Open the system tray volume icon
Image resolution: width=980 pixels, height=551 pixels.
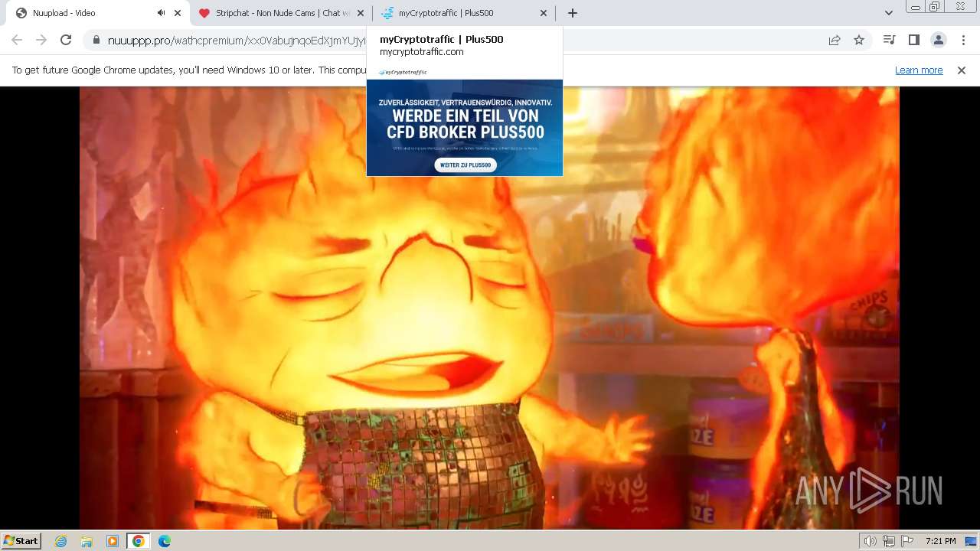click(x=871, y=541)
